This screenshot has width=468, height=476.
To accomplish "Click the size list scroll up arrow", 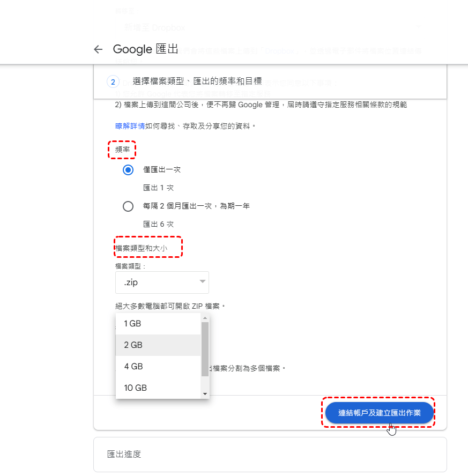I will click(205, 318).
